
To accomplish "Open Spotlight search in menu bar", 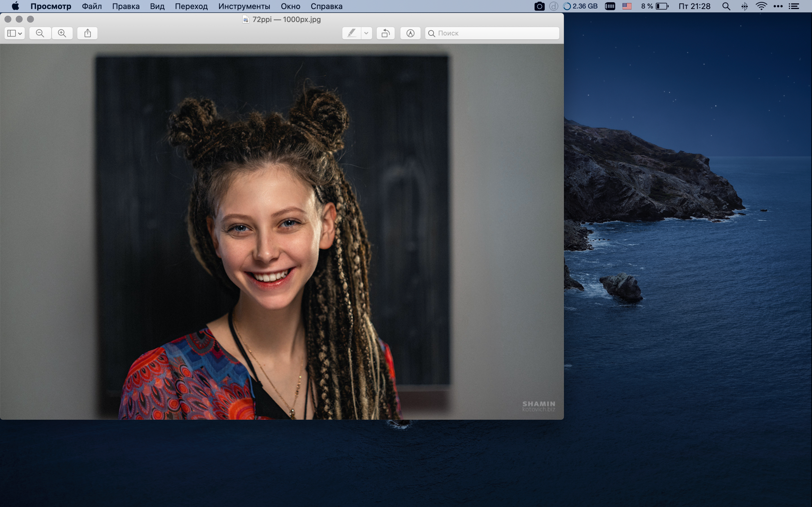I will pos(726,6).
